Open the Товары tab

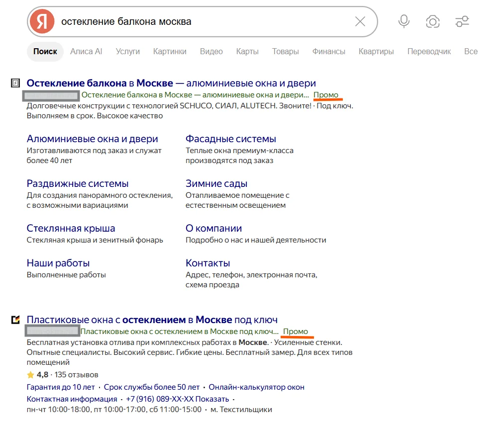click(x=286, y=51)
